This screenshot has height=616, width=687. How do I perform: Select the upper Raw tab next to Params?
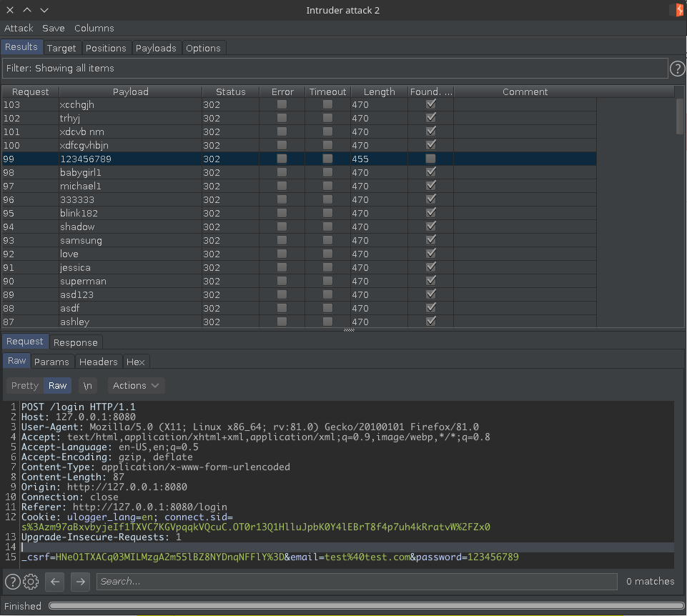16,361
